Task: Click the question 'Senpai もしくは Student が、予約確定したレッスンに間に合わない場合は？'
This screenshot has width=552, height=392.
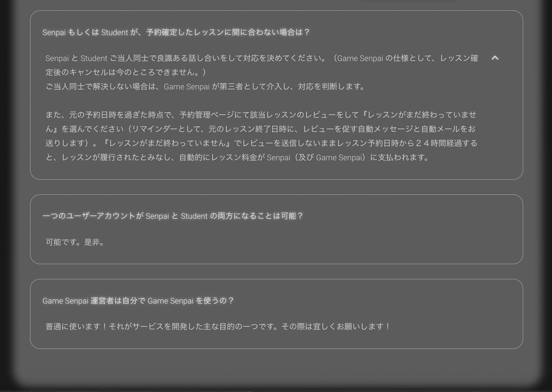Action: pos(176,33)
